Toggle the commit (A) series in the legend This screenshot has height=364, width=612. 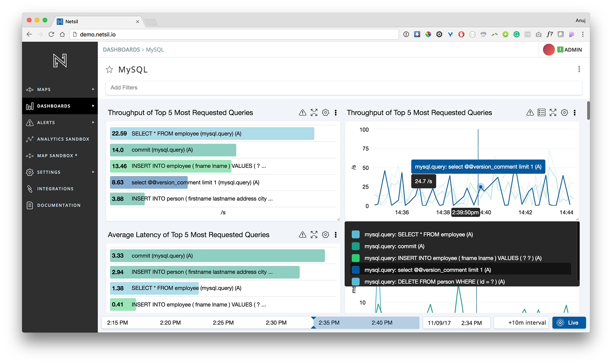394,246
